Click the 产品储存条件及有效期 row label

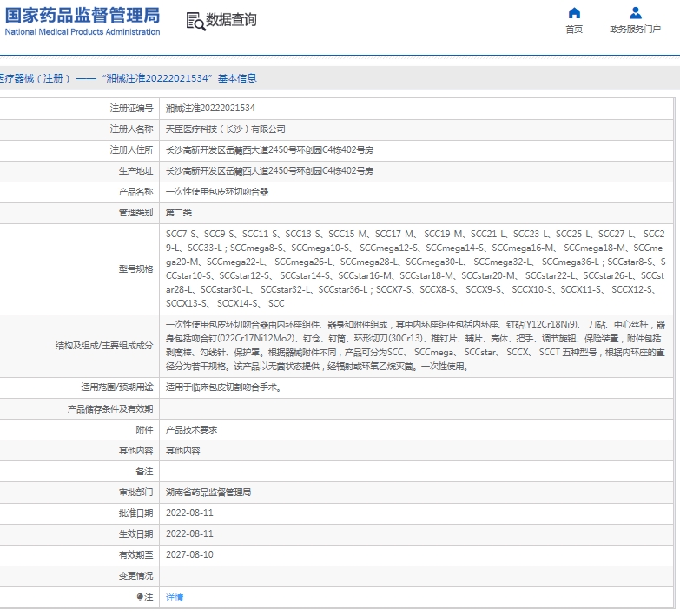click(x=110, y=408)
